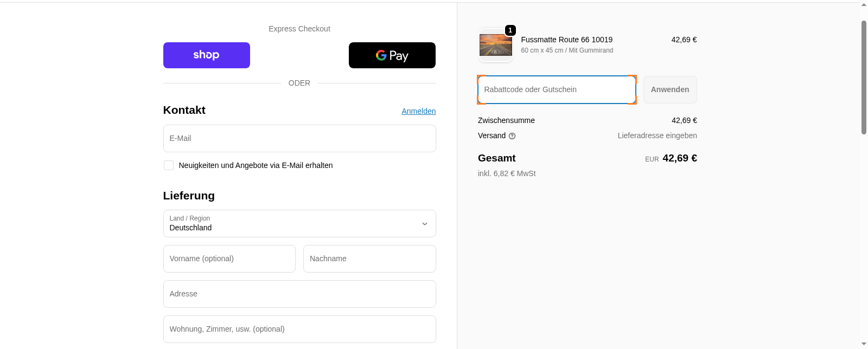Image resolution: width=868 pixels, height=349 pixels.
Task: Click the page scrollbar's down arrow
Action: 864,344
